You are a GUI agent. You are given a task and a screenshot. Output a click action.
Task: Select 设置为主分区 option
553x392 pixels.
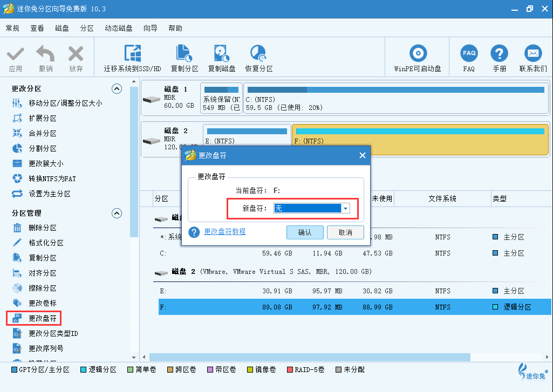[x=41, y=194]
